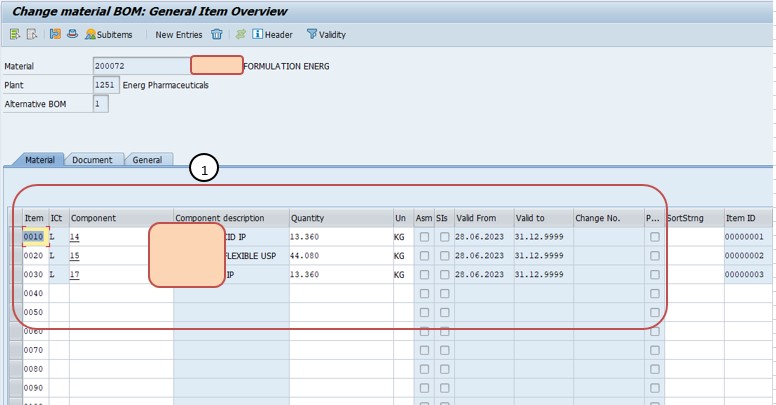Click the green arrows icon beside Header
The height and width of the screenshot is (405, 776).
point(241,34)
